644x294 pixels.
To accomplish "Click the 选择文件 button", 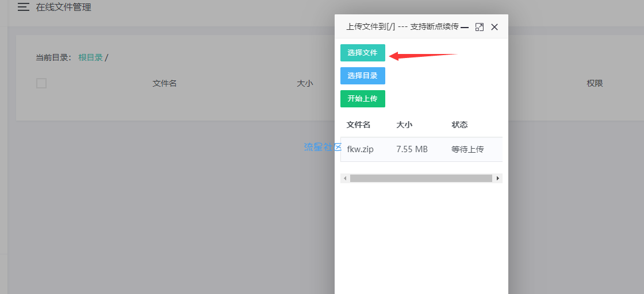I will (363, 53).
